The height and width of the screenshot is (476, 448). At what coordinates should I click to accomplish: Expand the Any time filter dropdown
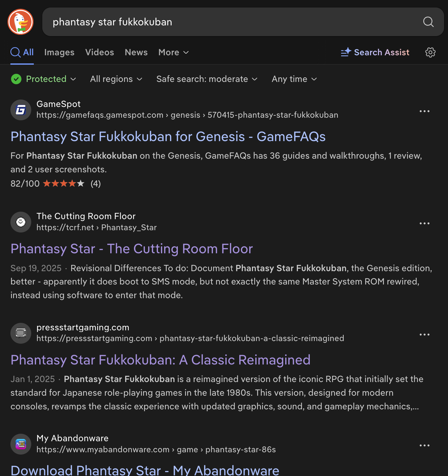(x=294, y=79)
